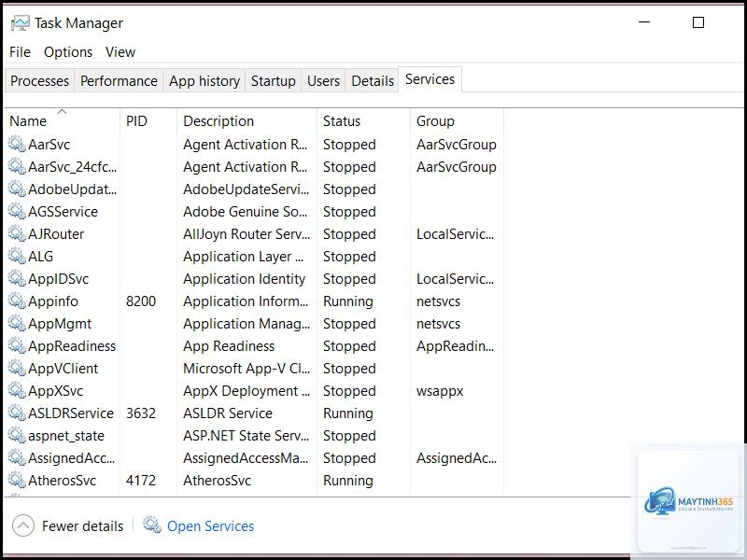
Task: Open the Options menu
Action: 68,52
